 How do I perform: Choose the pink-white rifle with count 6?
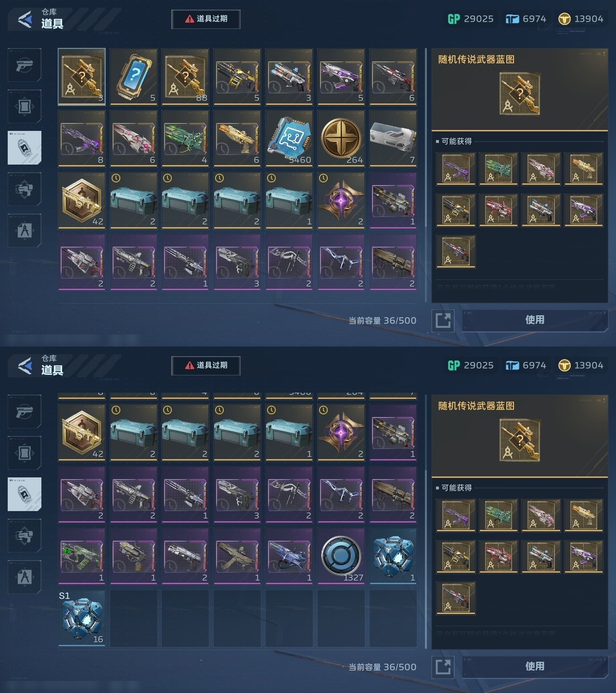133,139
